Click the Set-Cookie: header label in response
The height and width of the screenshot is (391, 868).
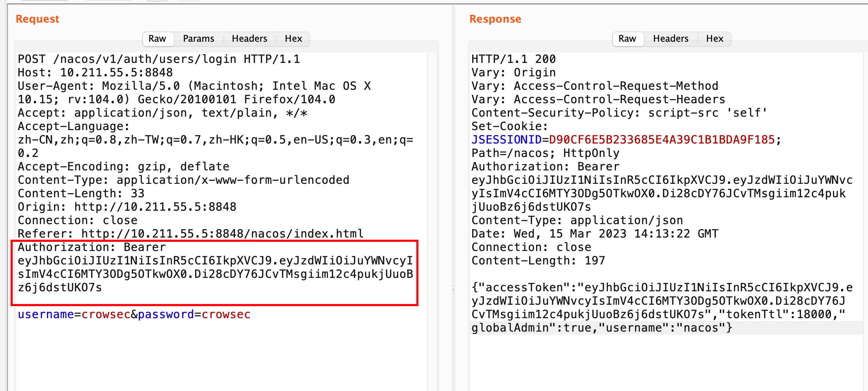click(510, 126)
